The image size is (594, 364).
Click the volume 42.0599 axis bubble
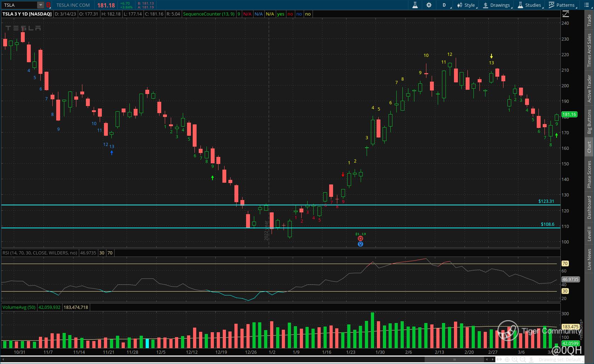coord(570,343)
